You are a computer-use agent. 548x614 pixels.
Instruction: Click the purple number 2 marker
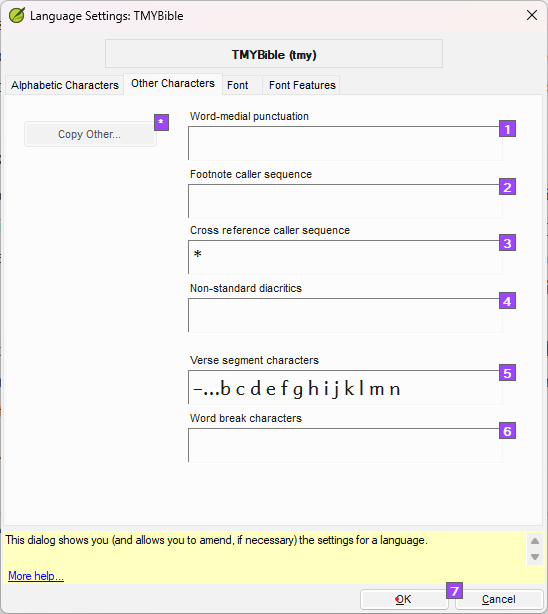[x=507, y=187]
